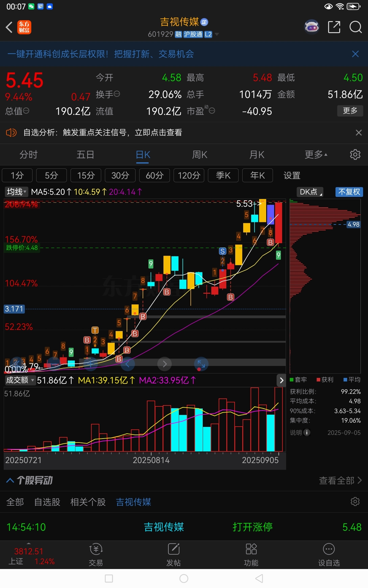Collapse chip panel with arrow button
This screenshot has height=588, width=368.
pos(282,380)
